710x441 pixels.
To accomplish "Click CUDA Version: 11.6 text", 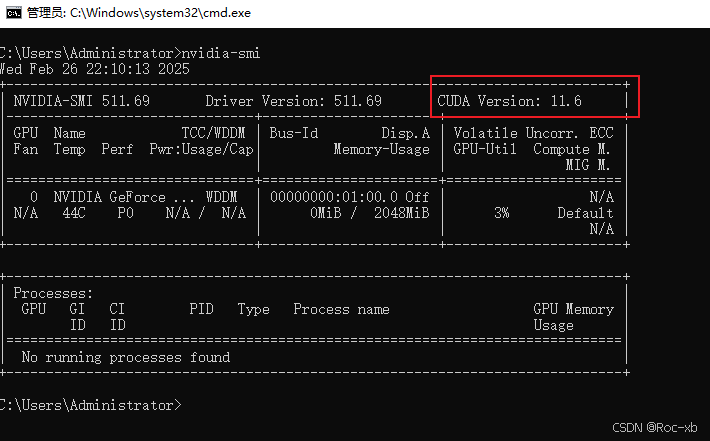I will click(509, 101).
